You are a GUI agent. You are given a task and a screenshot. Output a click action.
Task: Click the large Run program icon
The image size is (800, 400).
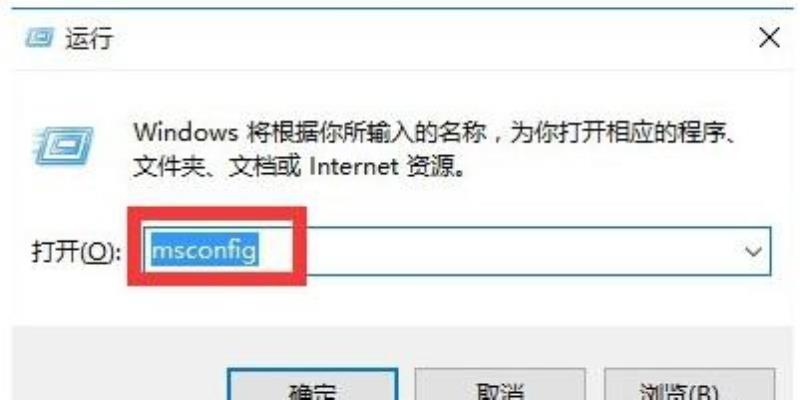63,145
